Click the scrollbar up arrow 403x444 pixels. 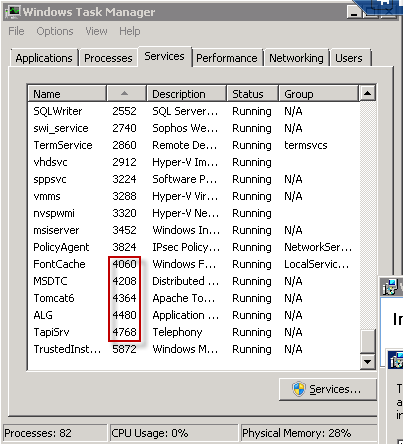point(367,93)
